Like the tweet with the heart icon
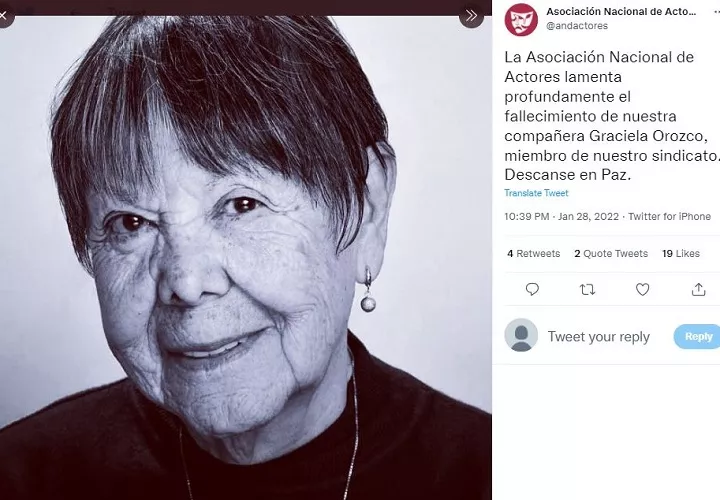720x500 pixels. (643, 289)
